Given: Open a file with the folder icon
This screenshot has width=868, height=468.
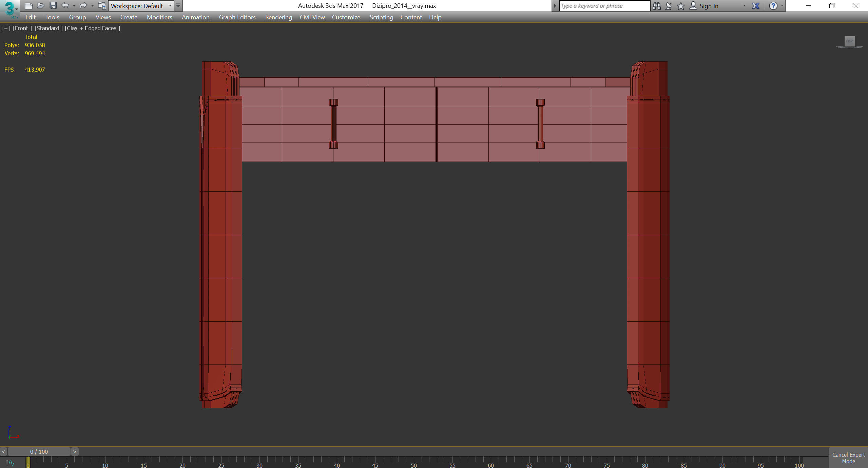Looking at the screenshot, I should coord(41,5).
